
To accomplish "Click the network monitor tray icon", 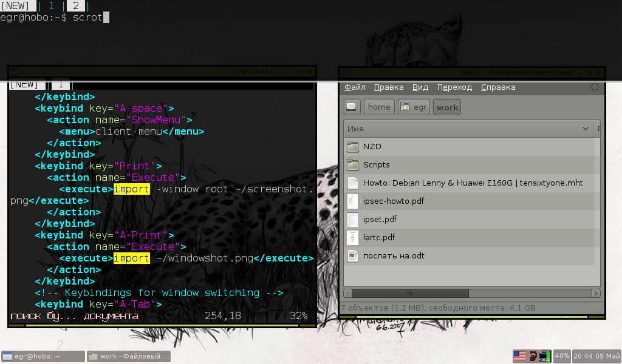I will 545,356.
